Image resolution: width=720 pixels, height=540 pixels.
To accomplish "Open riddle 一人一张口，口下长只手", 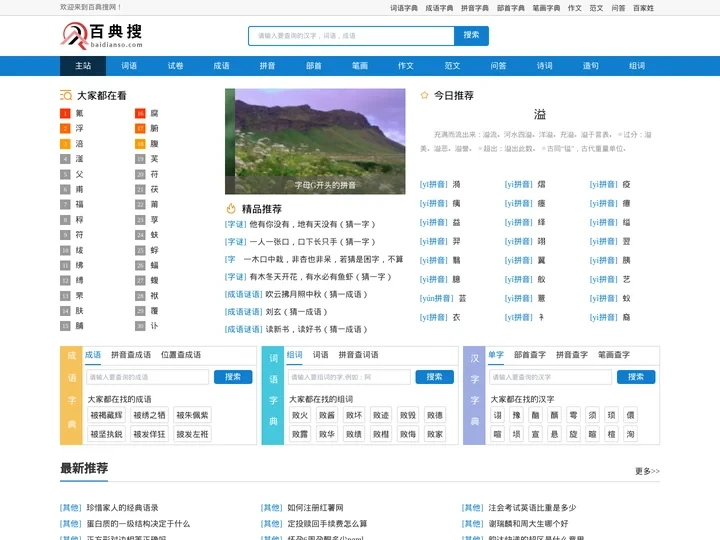I will pyautogui.click(x=312, y=242).
